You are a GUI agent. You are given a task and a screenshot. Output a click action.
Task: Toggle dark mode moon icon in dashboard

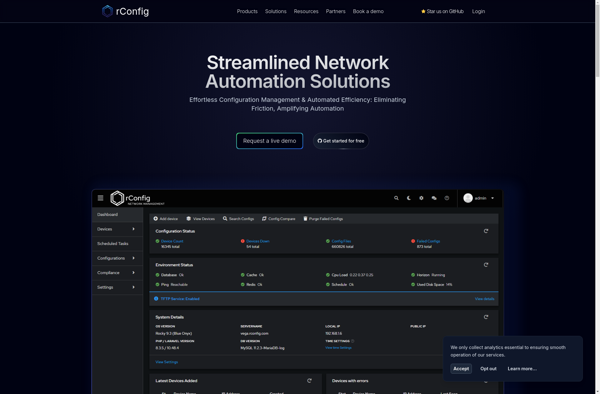409,198
